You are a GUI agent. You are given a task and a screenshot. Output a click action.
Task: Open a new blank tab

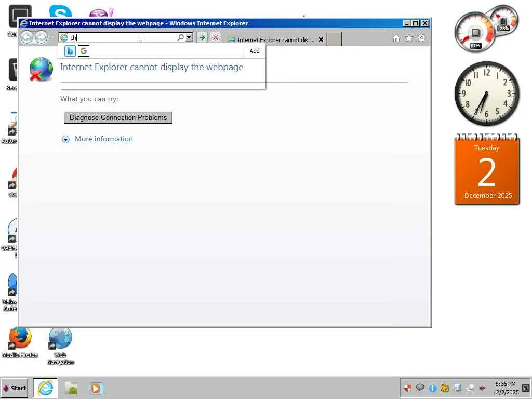pyautogui.click(x=334, y=39)
